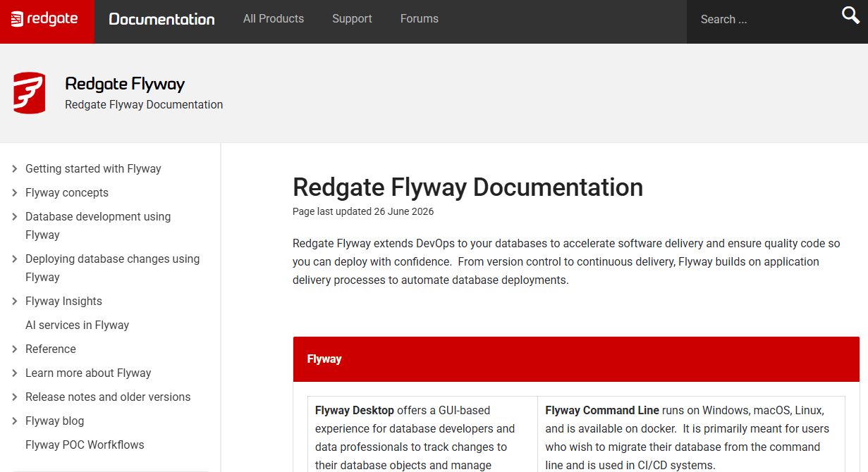This screenshot has height=472, width=868.
Task: Click the search magnifier icon
Action: [851, 15]
